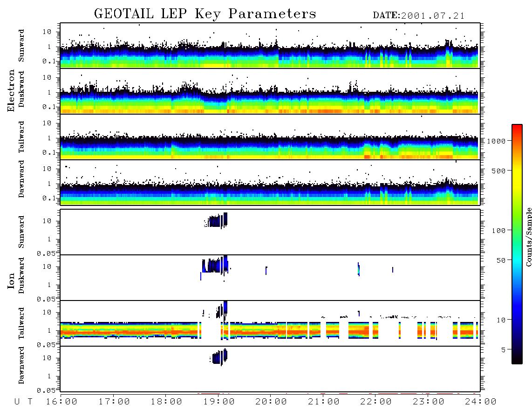Click the "100" color bar tick label
The height and width of the screenshot is (410, 532).
coord(498,231)
